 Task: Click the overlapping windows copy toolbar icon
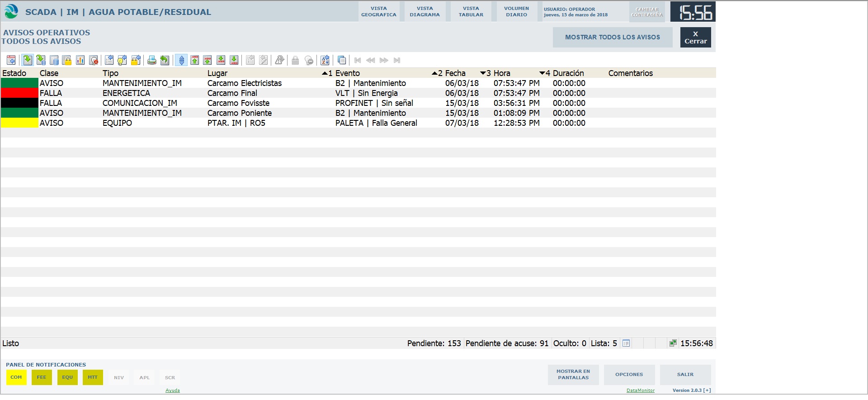(x=342, y=60)
